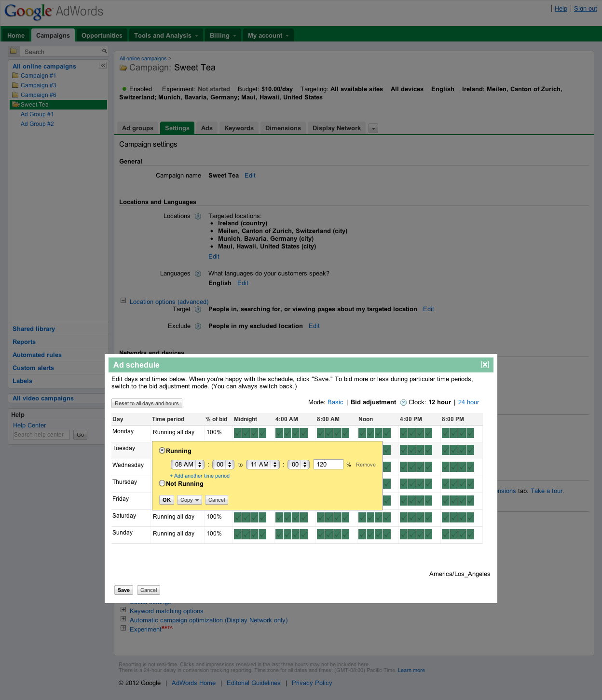Click Cancel in the yellow time period editor
This screenshot has height=700, width=602.
pyautogui.click(x=217, y=500)
